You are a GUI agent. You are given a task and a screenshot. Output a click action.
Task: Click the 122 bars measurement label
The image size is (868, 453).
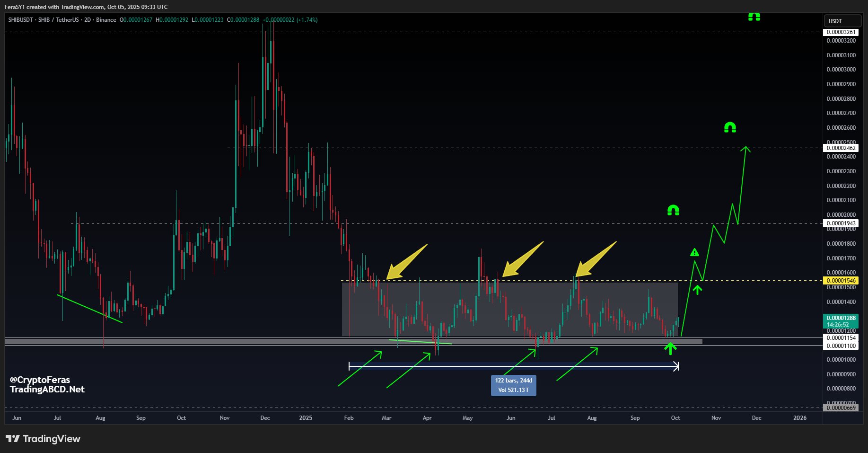pyautogui.click(x=513, y=380)
